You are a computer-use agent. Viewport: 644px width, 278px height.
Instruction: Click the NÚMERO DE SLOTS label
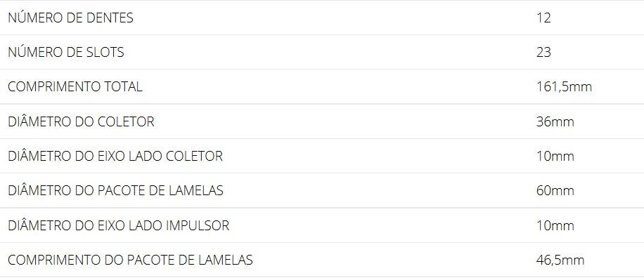pos(65,52)
